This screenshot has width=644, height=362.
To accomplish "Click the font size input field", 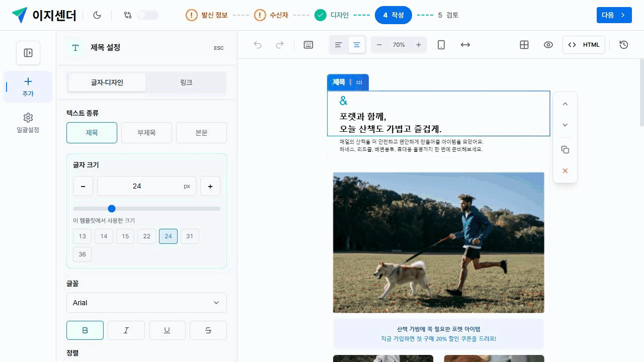I will pos(146,186).
